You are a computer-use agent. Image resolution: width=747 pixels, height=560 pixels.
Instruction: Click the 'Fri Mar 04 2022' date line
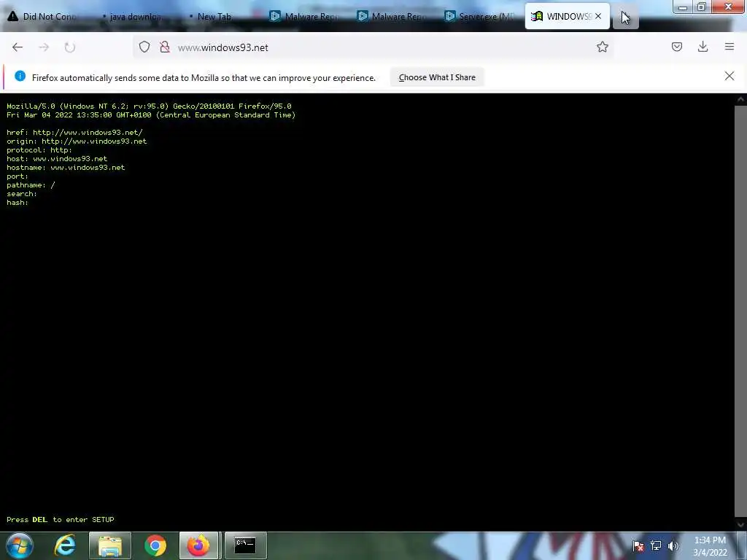(x=151, y=114)
